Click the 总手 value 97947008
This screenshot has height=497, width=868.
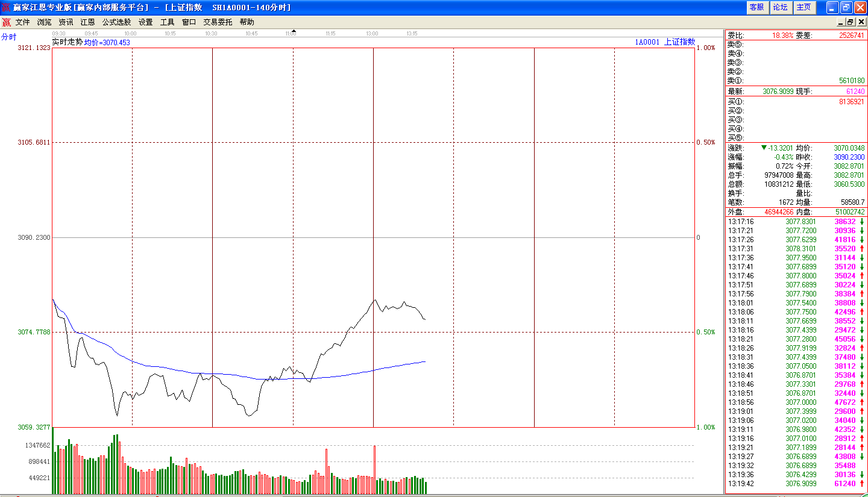tap(779, 175)
